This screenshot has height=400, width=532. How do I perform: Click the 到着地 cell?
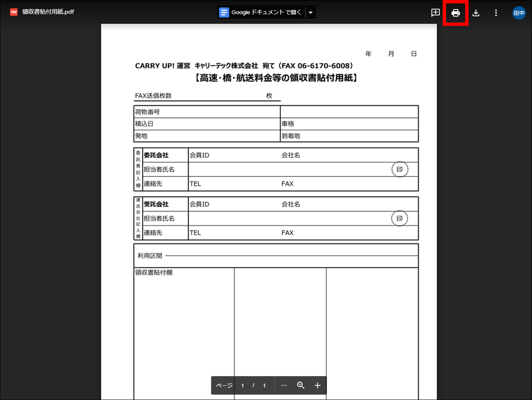349,135
